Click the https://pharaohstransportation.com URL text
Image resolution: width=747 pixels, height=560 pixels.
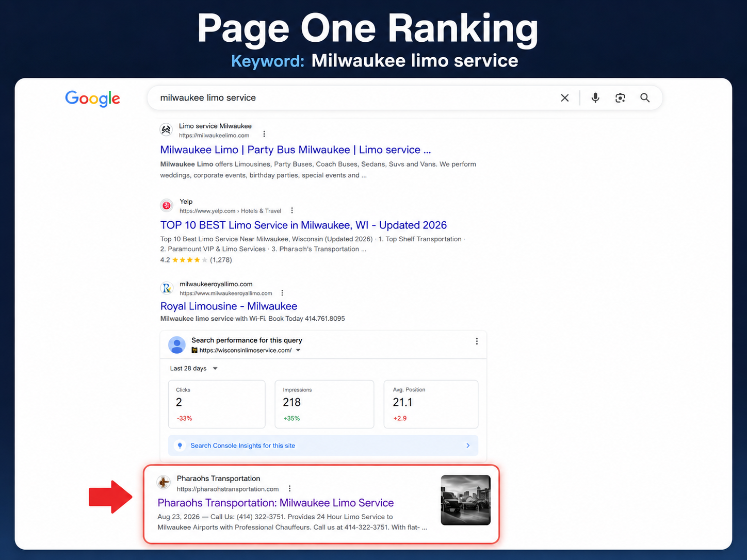228,489
